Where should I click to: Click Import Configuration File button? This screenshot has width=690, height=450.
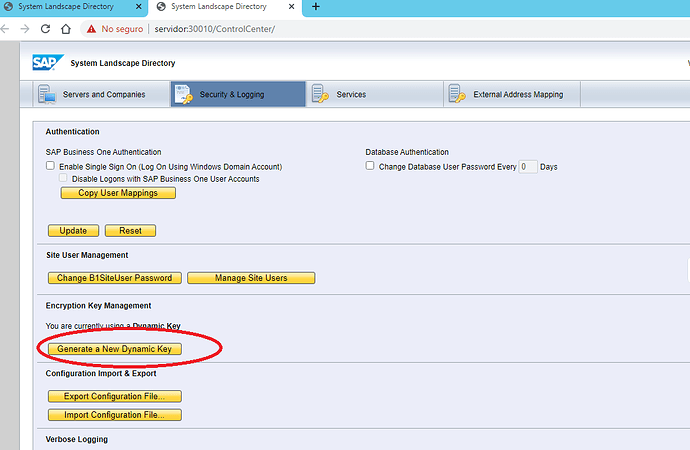(x=114, y=415)
